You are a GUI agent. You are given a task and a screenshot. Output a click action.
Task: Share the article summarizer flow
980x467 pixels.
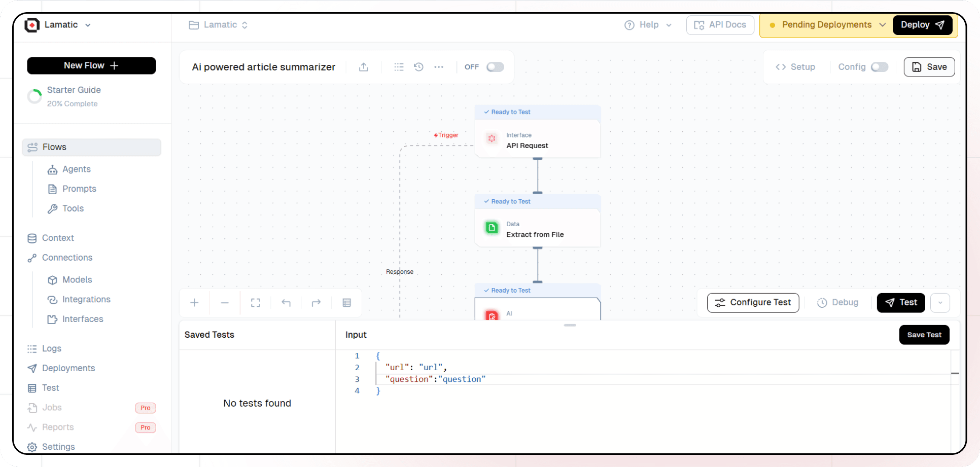point(363,66)
